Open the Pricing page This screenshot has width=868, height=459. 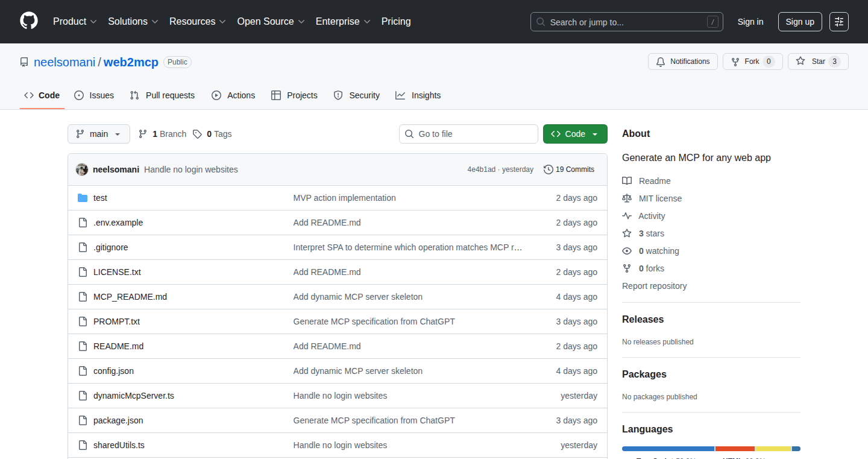pyautogui.click(x=396, y=21)
